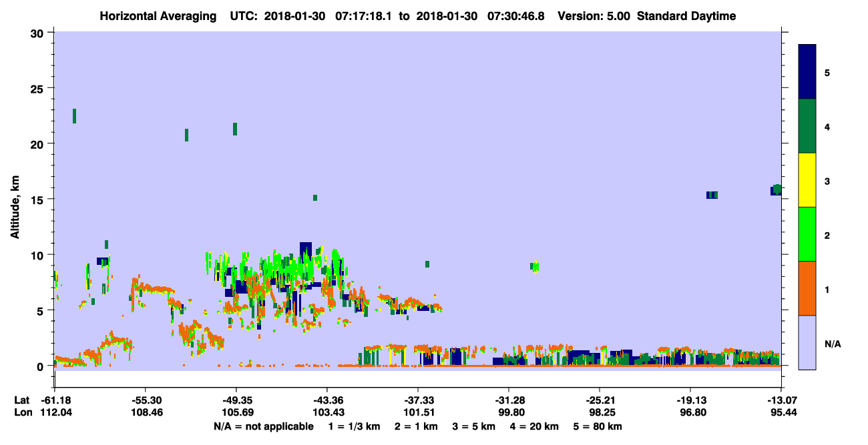Click the latitude value -19.13
Image resolution: width=868 pixels, height=445 pixels.
690,400
